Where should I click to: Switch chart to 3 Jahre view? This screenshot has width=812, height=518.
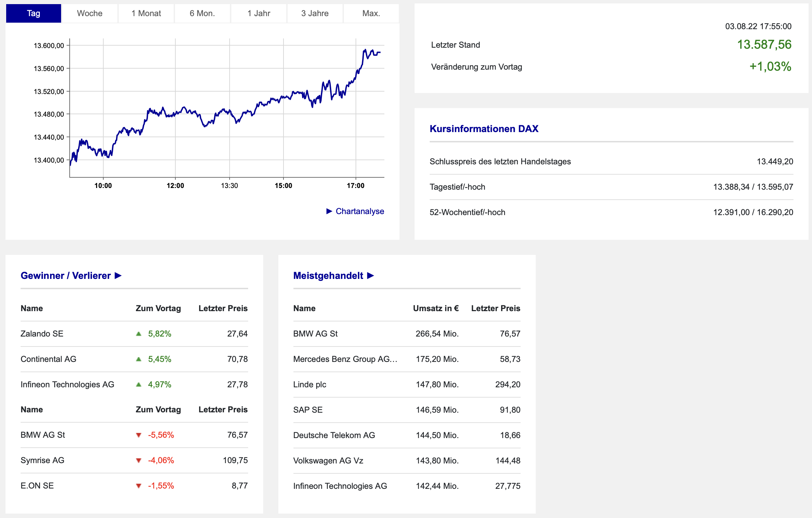pos(315,13)
